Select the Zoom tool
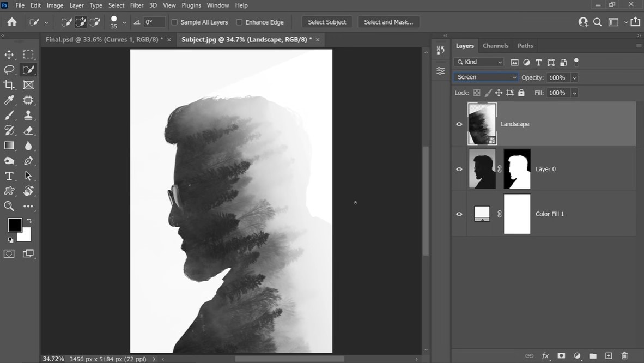This screenshot has height=363, width=644. point(9,207)
